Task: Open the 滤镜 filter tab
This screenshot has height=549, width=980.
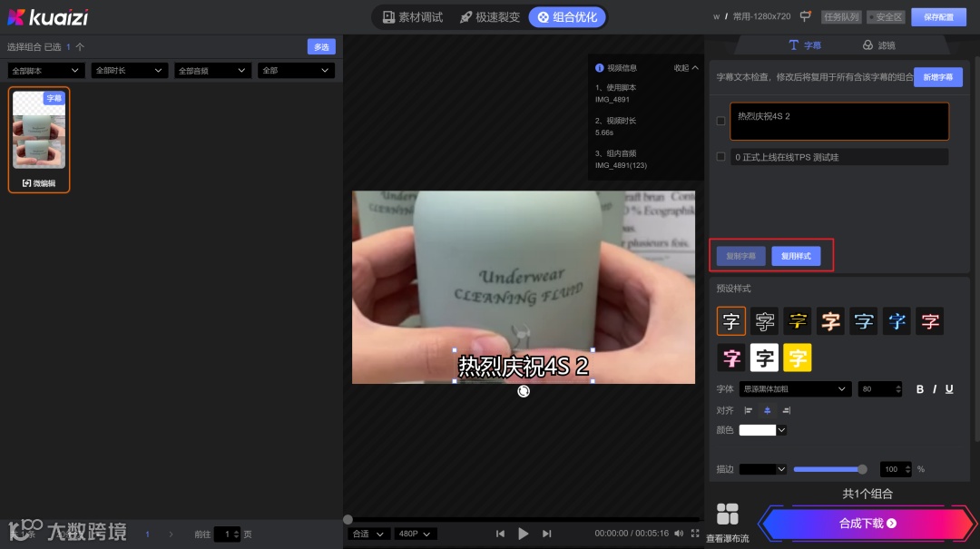Action: click(878, 45)
